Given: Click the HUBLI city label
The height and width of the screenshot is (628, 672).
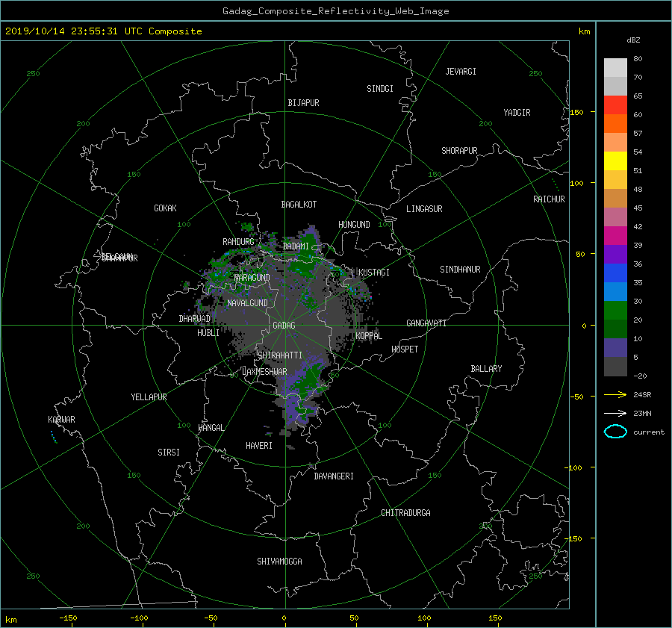Looking at the screenshot, I should (208, 333).
